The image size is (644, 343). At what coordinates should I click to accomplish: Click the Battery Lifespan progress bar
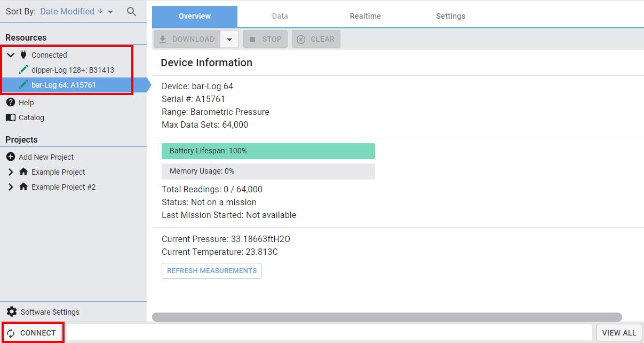[x=268, y=151]
